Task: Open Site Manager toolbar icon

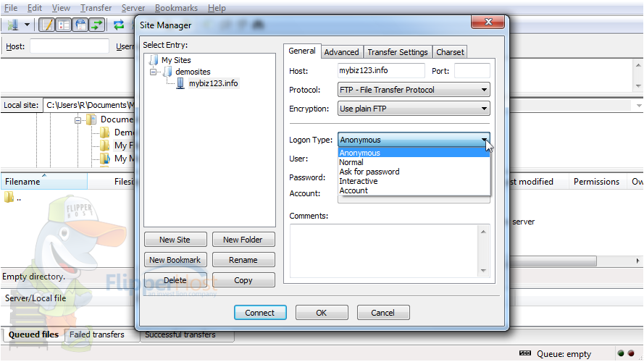Action: (13, 25)
